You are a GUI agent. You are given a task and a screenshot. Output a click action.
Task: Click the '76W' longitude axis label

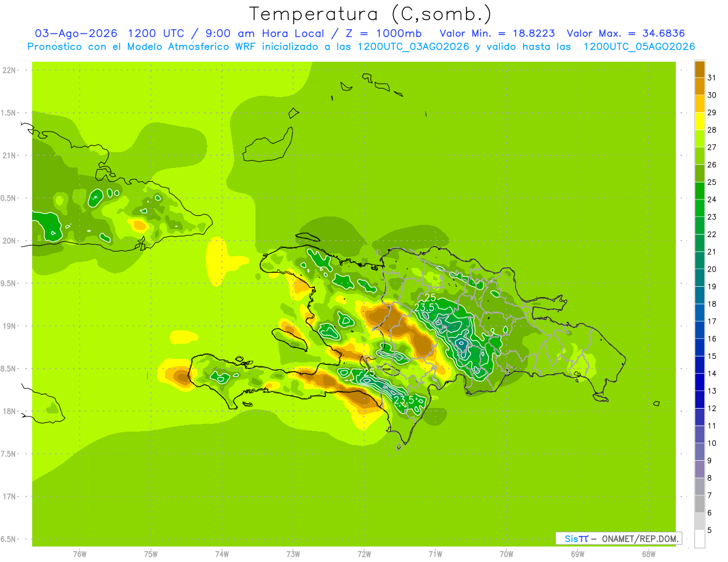click(79, 554)
